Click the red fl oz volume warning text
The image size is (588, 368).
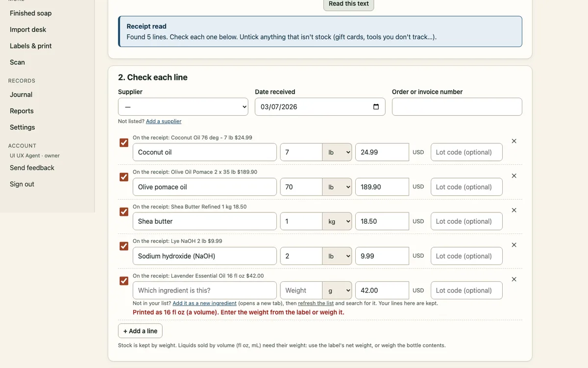pos(239,312)
